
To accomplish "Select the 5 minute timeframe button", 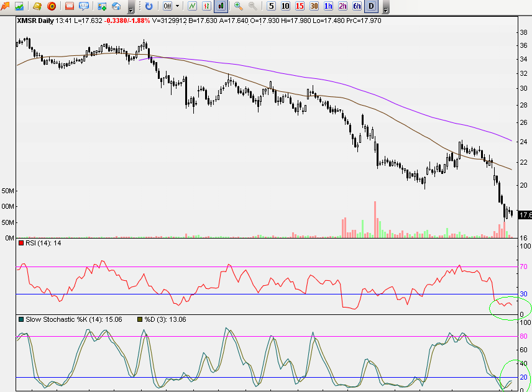I will (x=272, y=6).
